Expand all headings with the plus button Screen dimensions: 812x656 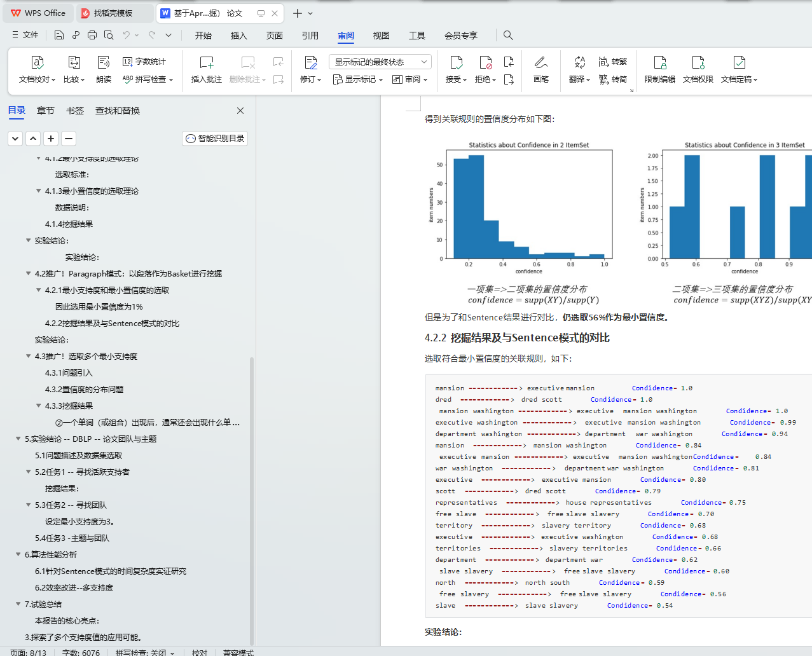(x=51, y=138)
